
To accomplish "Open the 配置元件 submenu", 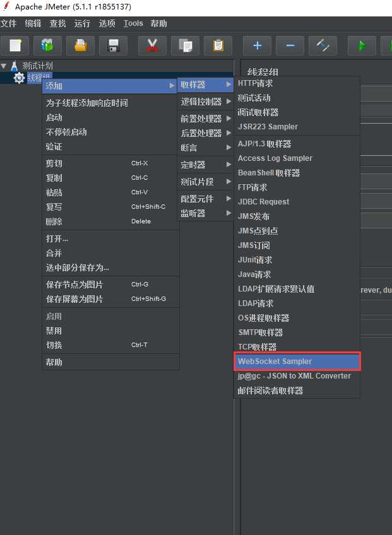I will tap(206, 199).
